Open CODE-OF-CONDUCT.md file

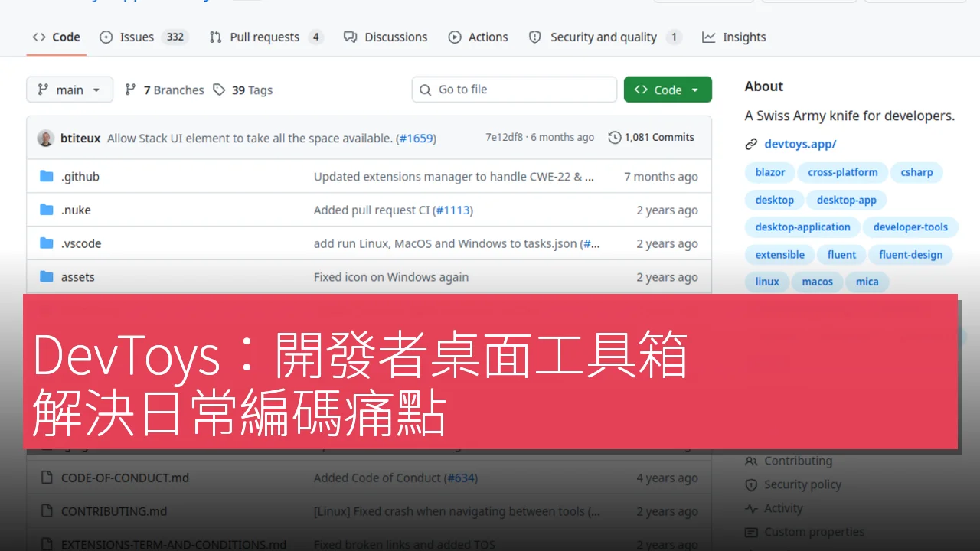125,478
